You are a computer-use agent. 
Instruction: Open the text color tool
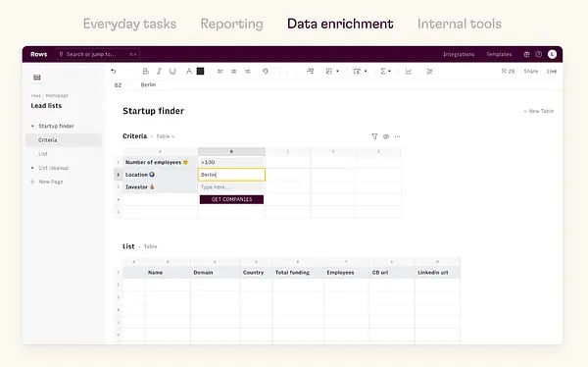pos(188,71)
